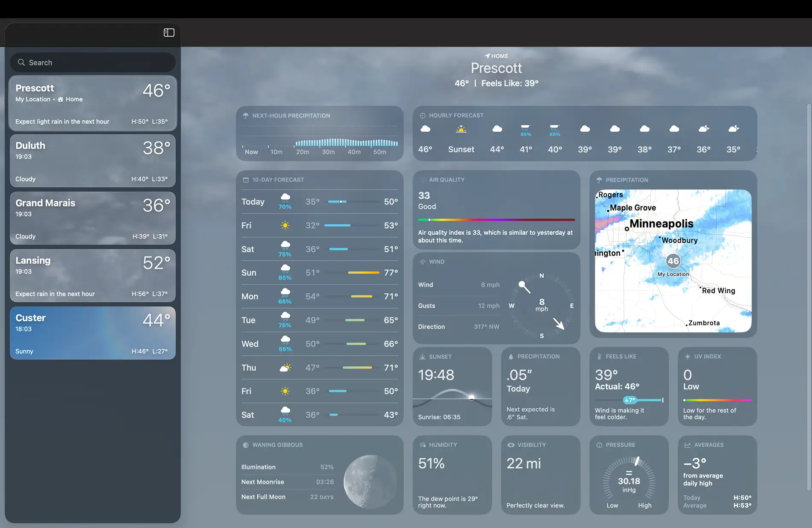
Task: Open the Humidity 51% tile
Action: pos(452,475)
